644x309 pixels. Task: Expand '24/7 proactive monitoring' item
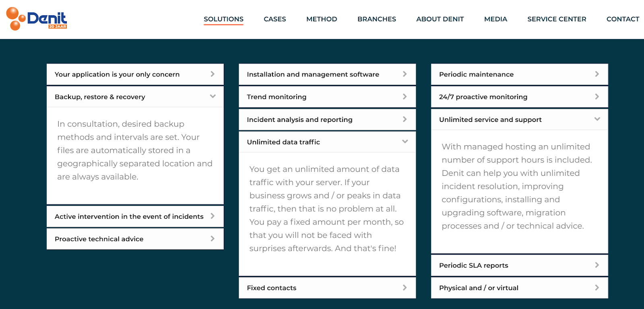point(520,97)
